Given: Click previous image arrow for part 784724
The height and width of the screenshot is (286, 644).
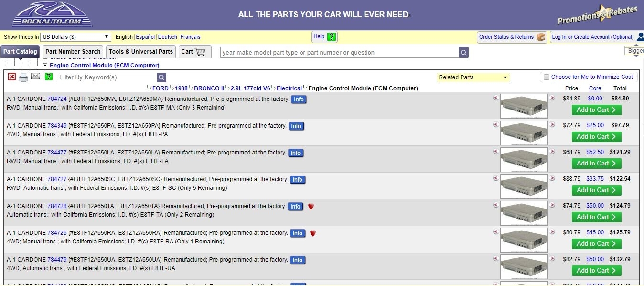Looking at the screenshot, I should 496,98.
